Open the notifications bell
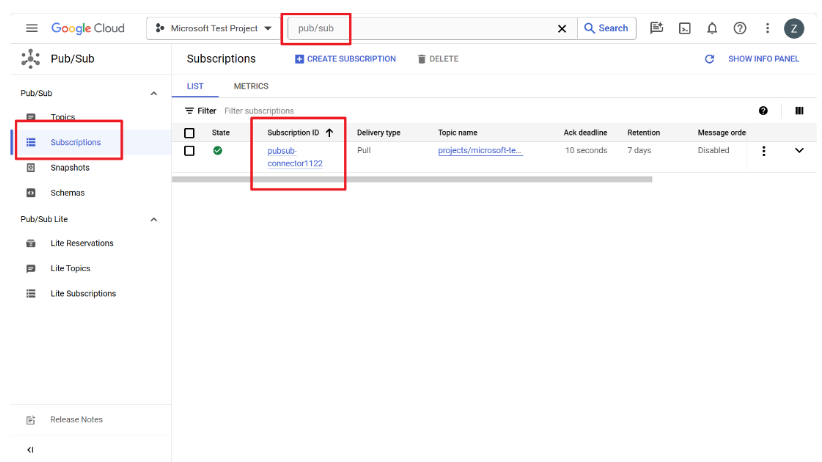This screenshot has height=462, width=822. tap(712, 28)
